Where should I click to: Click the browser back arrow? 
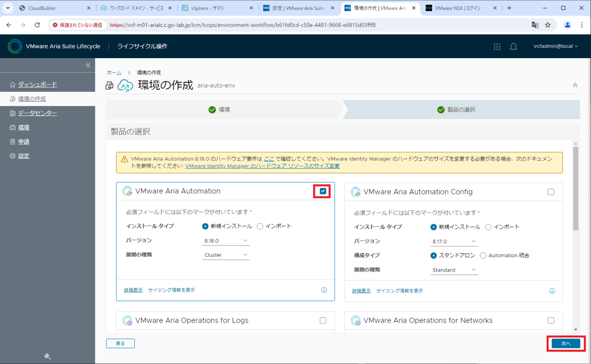(9, 25)
